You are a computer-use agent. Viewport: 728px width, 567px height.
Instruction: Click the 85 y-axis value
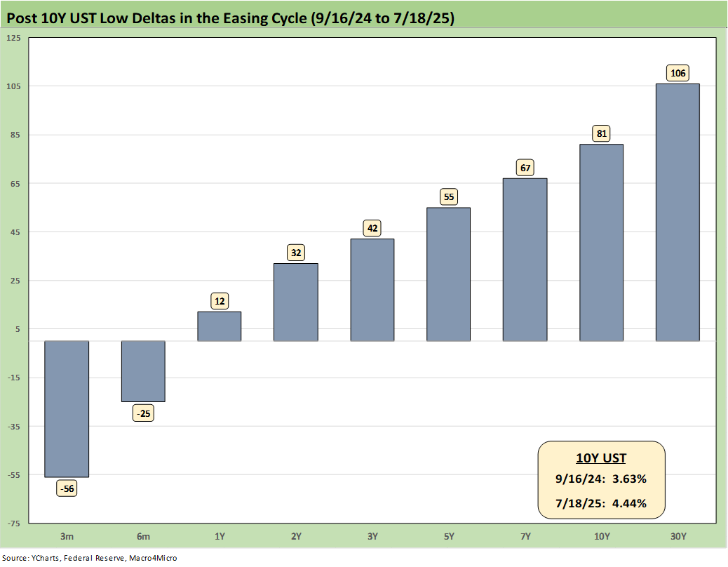coord(15,135)
